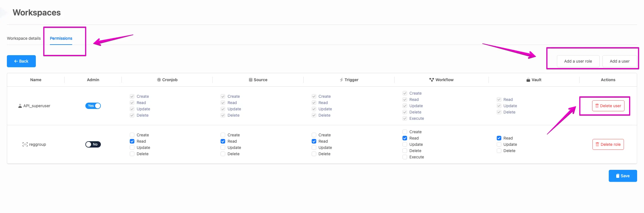
Task: Check Cronjob Create for reggroup
Action: 132,135
